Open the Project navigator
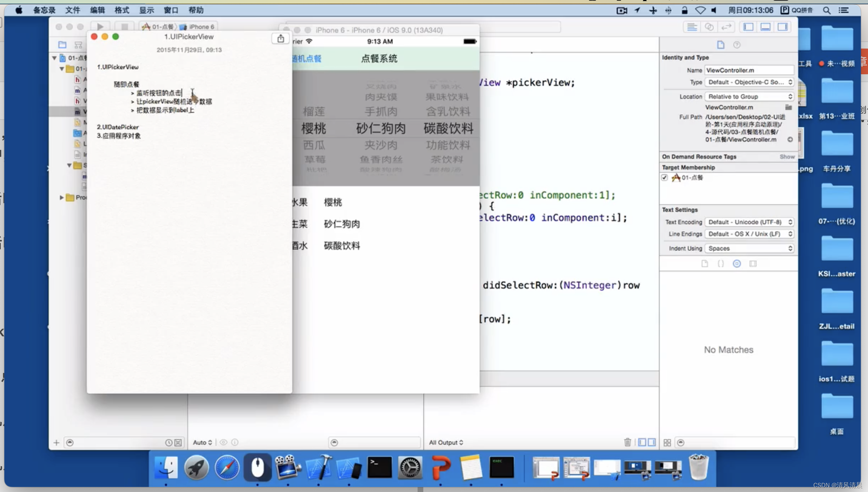868x492 pixels. [x=62, y=45]
